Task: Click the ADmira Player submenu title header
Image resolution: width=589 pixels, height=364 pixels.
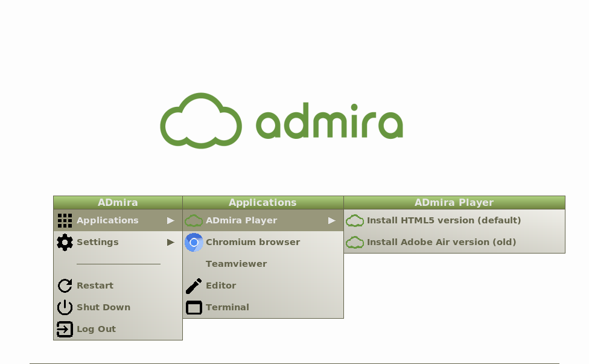Action: pos(454,202)
